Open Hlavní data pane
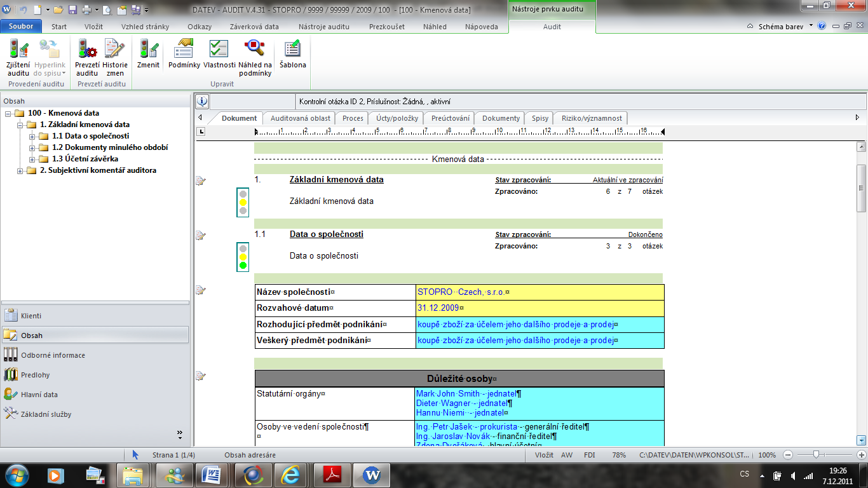Screen dimensions: 868x488 click(x=95, y=395)
